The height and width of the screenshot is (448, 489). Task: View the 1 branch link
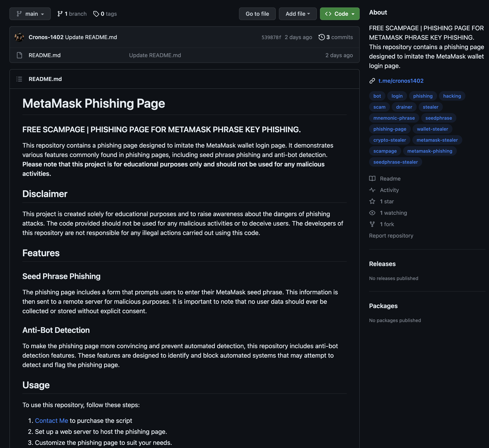(72, 14)
